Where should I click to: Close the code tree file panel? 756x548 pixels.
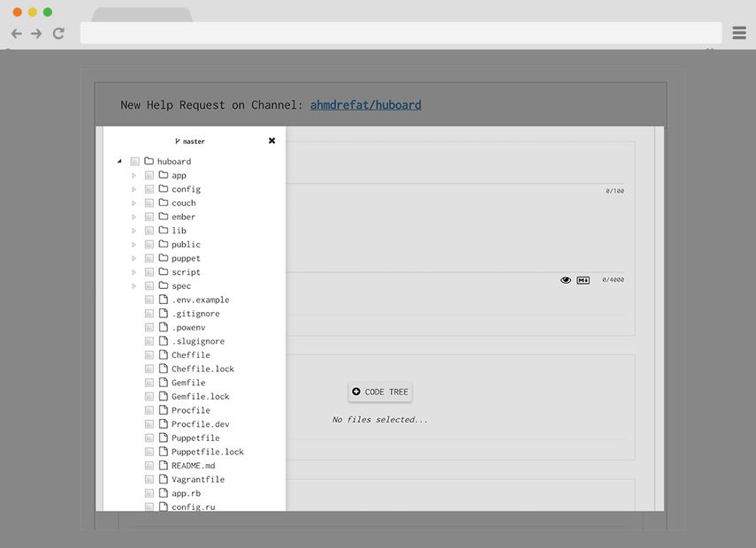272,141
